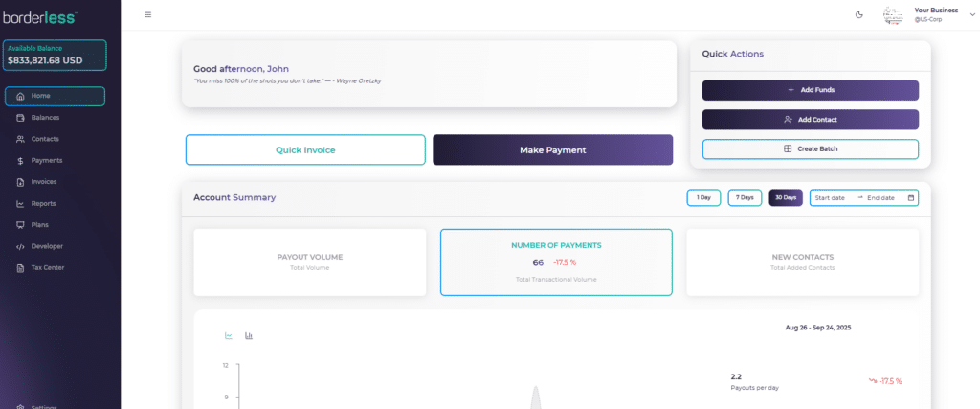The width and height of the screenshot is (980, 409).
Task: Switch chart to bar graph view
Action: pyautogui.click(x=249, y=335)
